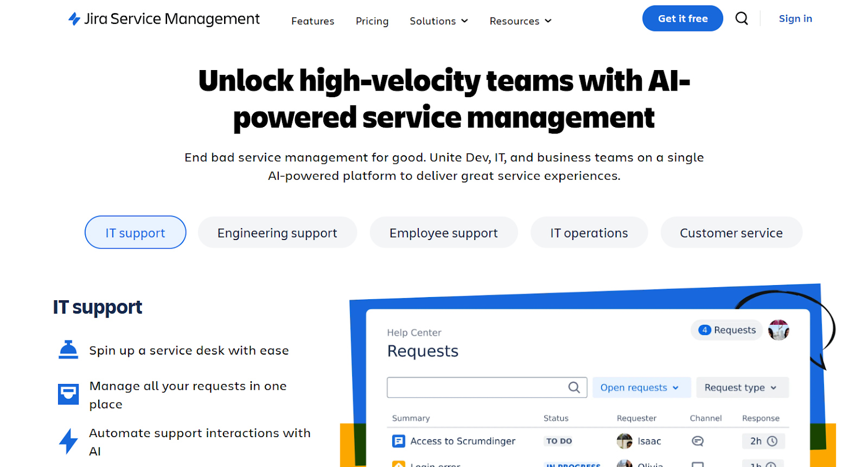Switch to the Customer service tab

click(731, 232)
